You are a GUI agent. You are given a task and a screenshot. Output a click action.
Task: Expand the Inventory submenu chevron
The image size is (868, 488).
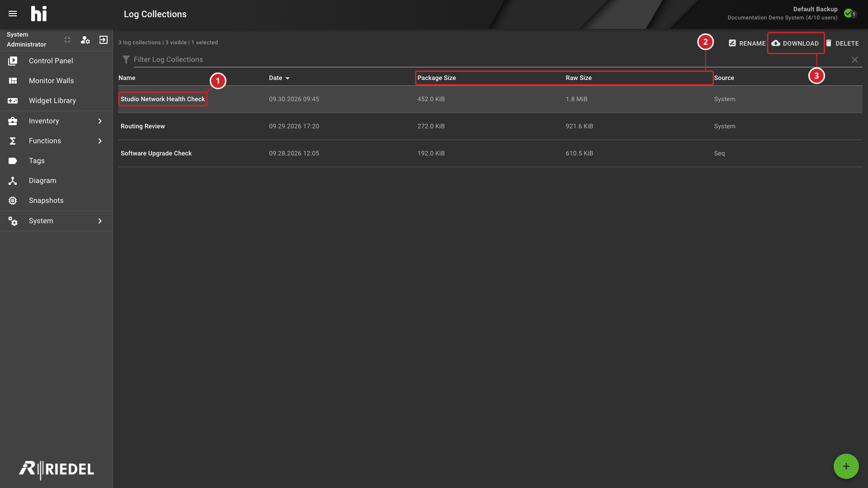coord(100,121)
